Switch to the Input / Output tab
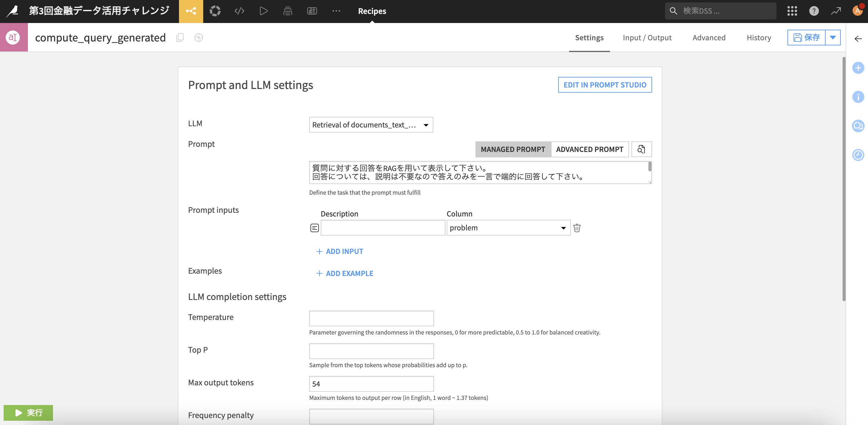Image resolution: width=868 pixels, height=425 pixels. click(647, 38)
